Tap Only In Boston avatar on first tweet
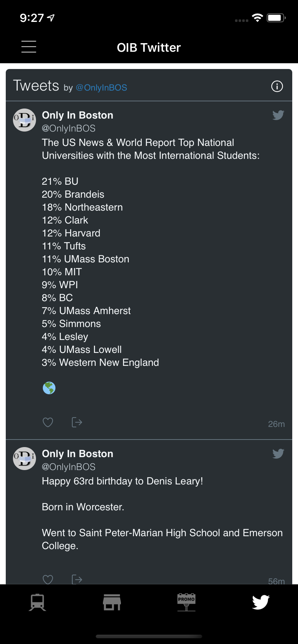 (24, 120)
